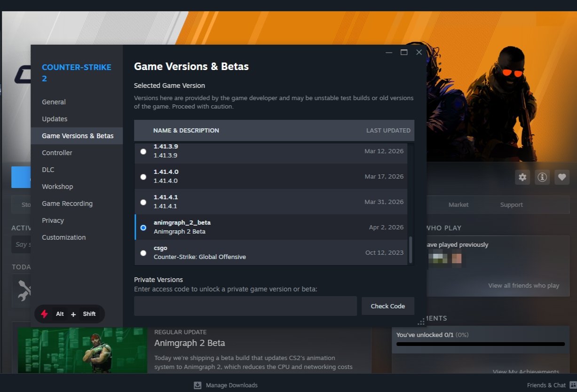Select the 1.41.4.1 version radio button
The height and width of the screenshot is (392, 577).
click(x=143, y=202)
